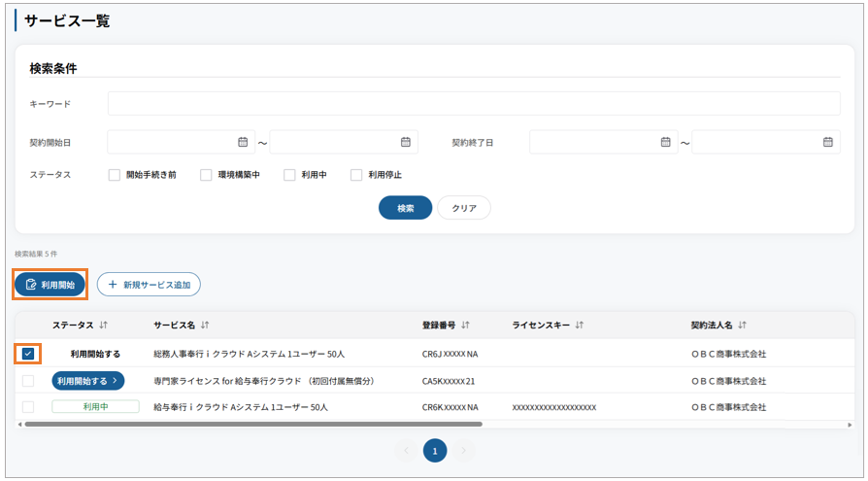Click the 検索条件 section heading
The height and width of the screenshot is (481, 868).
53,69
